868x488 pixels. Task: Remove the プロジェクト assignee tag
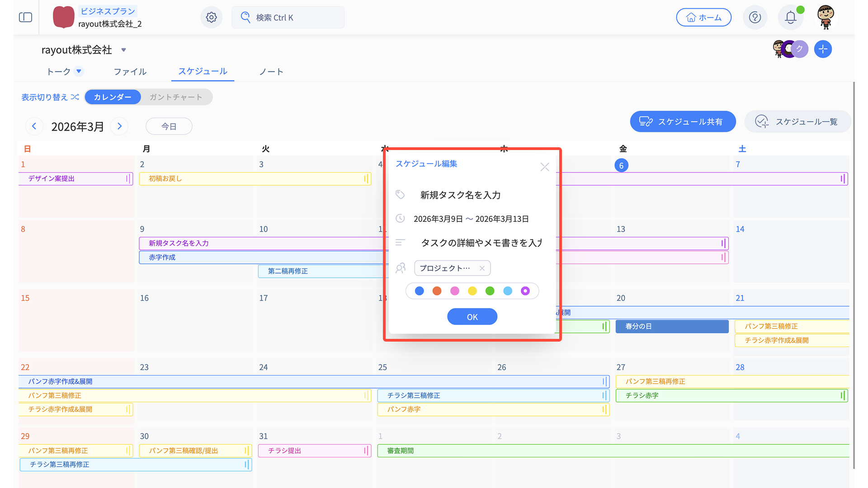coord(482,268)
